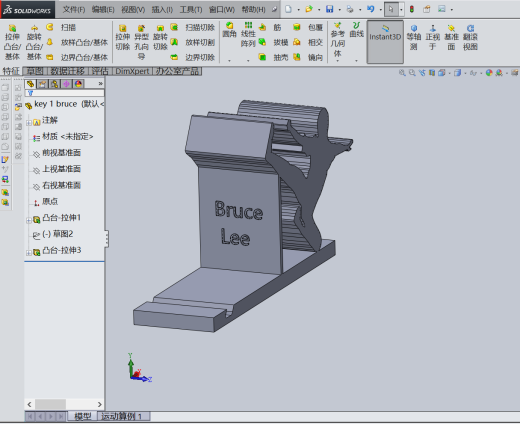
Task: Open the 插入(I) menu
Action: tap(162, 9)
